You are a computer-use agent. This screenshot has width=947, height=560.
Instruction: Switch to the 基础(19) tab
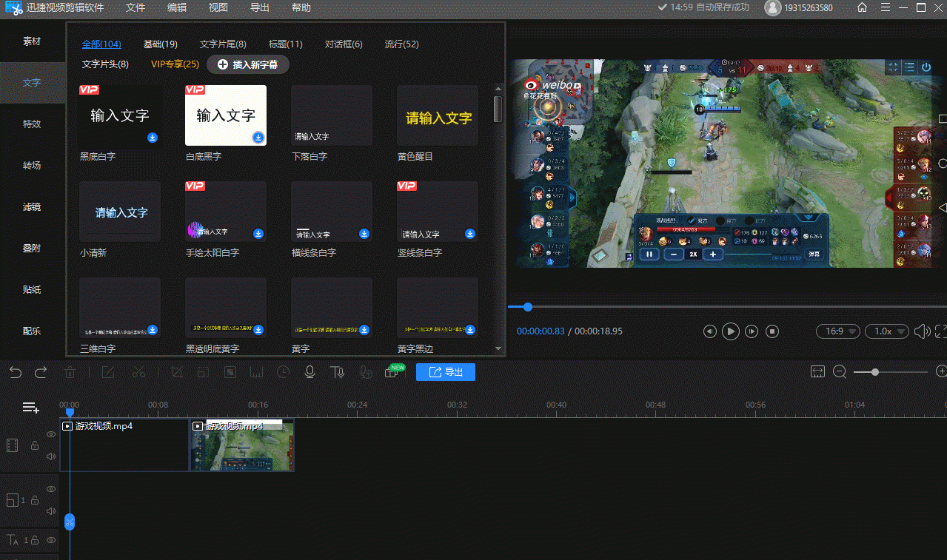(x=161, y=44)
